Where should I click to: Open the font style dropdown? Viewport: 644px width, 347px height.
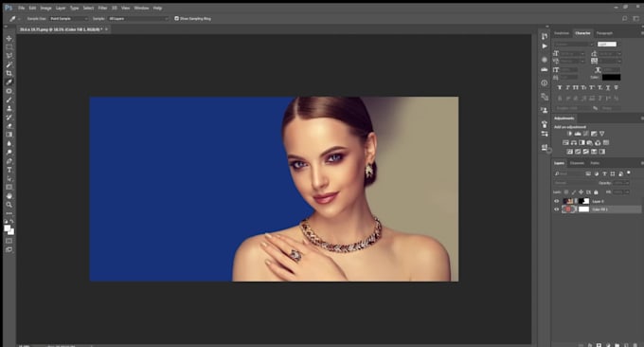coord(608,45)
